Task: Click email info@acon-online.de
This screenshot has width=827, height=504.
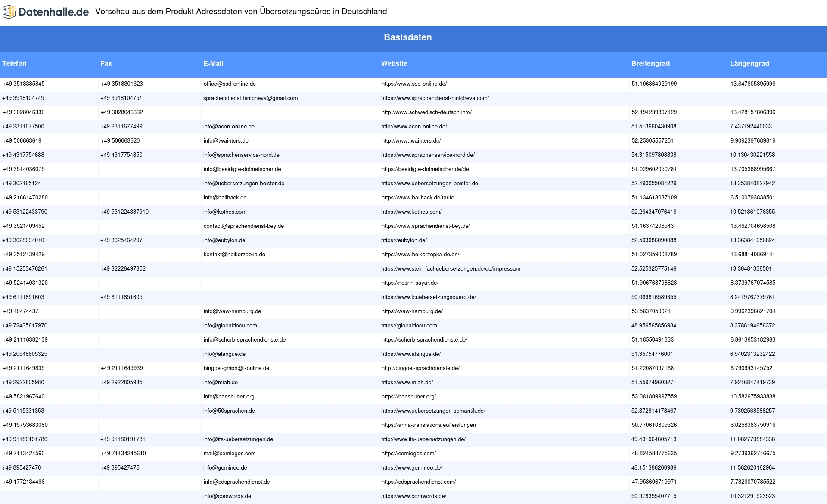Action: [229, 127]
